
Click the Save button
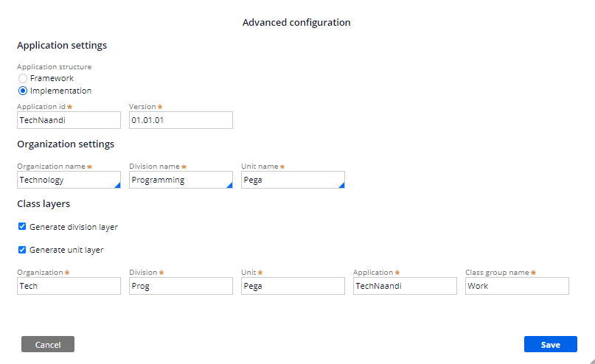point(551,344)
